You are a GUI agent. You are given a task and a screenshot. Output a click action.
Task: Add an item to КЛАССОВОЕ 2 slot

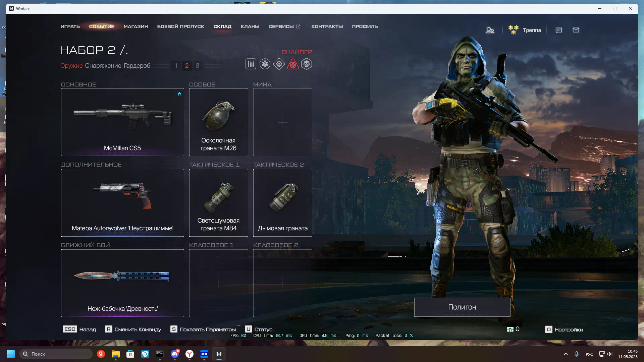(x=283, y=283)
